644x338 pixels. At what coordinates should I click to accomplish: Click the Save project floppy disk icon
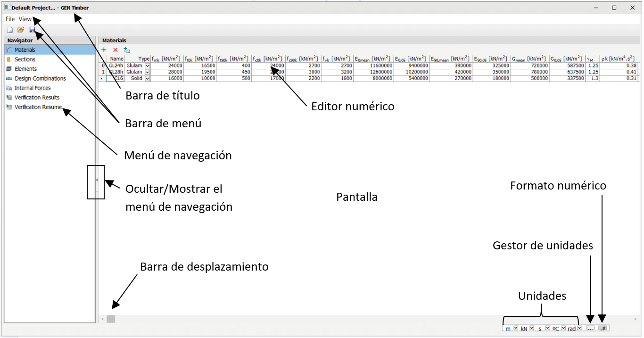click(x=32, y=30)
